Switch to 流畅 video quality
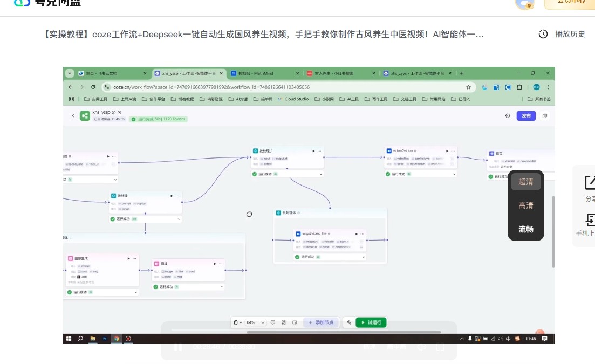The height and width of the screenshot is (364, 595). pos(526,229)
